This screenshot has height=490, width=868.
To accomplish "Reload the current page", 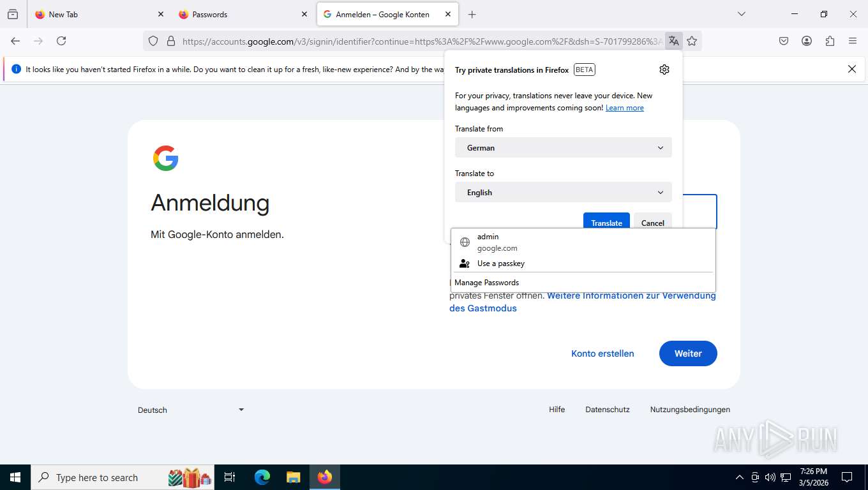I will point(61,41).
